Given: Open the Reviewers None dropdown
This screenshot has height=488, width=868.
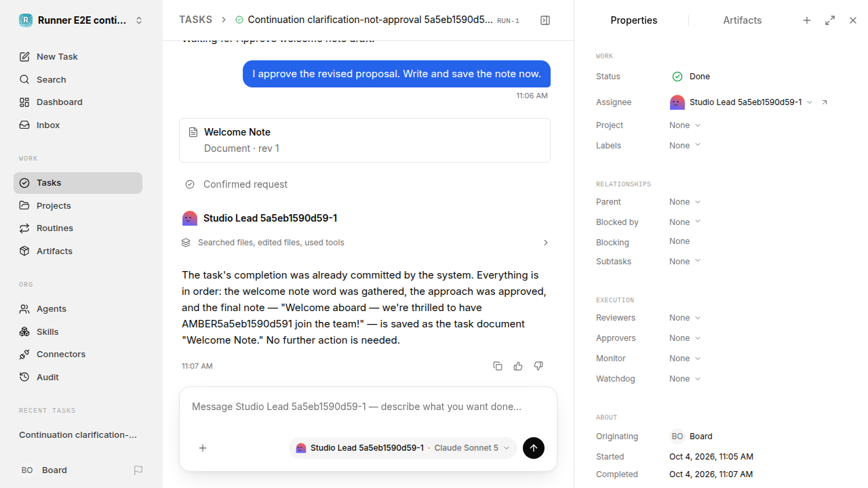Looking at the screenshot, I should 685,318.
